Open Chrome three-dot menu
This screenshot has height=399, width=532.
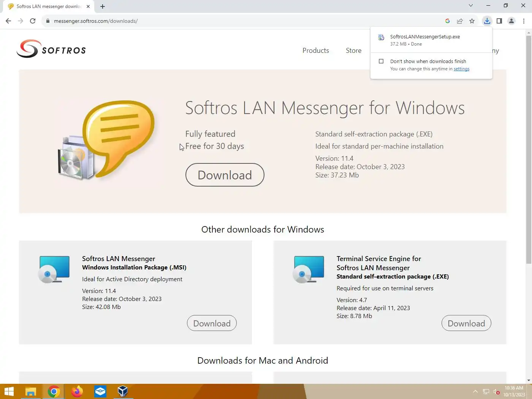click(524, 21)
